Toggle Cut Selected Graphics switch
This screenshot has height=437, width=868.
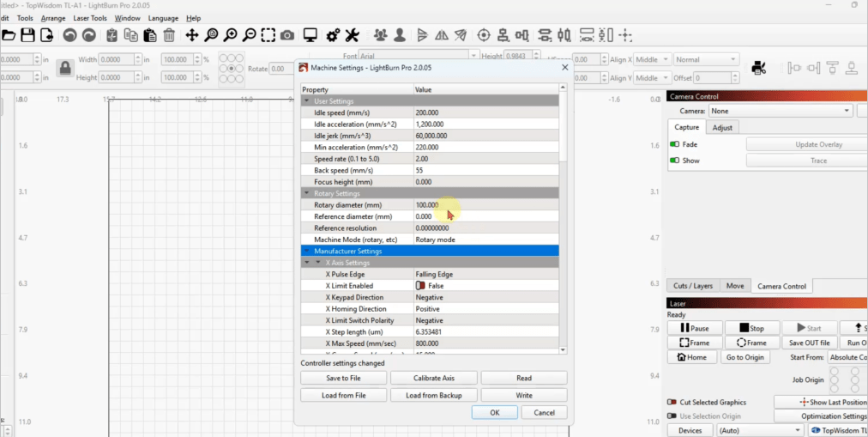[672, 402]
